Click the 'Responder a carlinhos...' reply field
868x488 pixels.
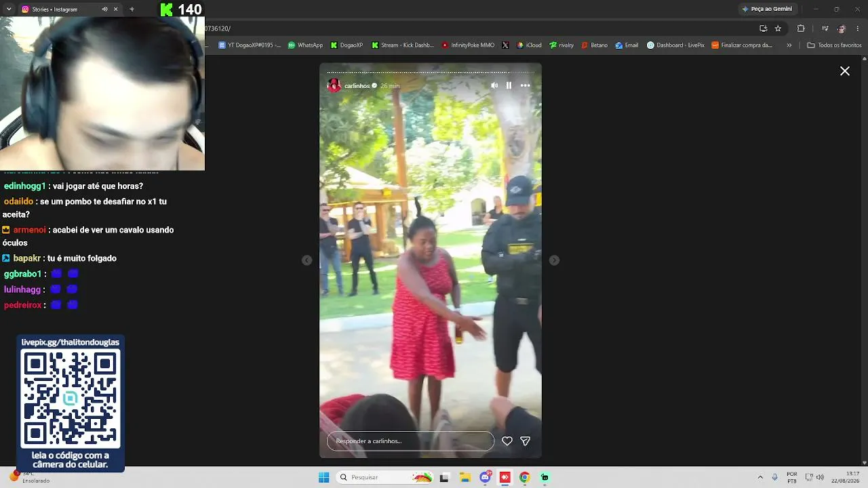(410, 441)
